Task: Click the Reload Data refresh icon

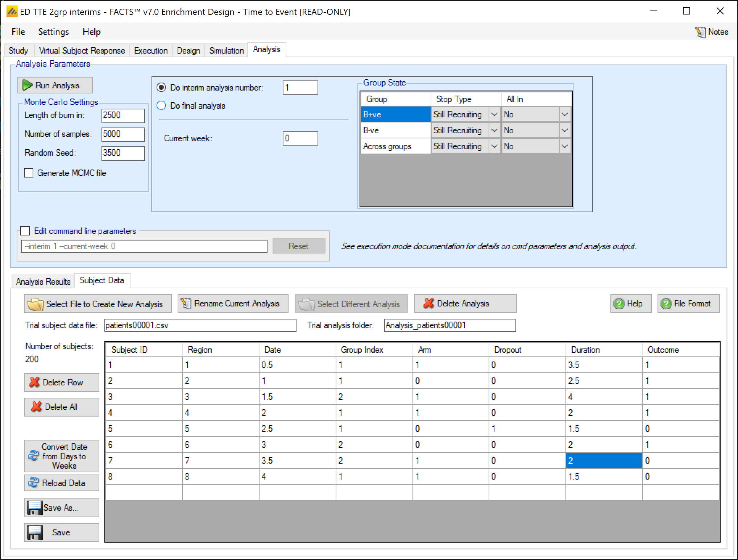Action: [33, 483]
